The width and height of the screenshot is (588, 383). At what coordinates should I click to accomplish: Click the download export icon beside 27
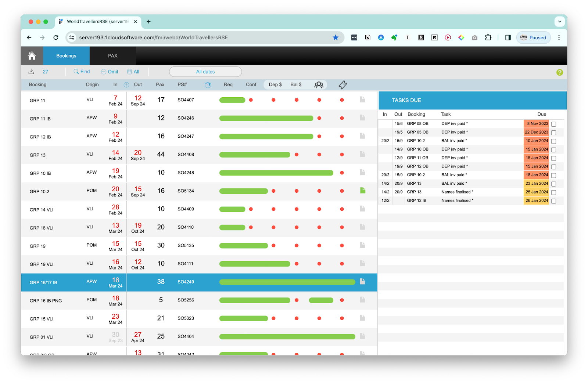pos(31,72)
